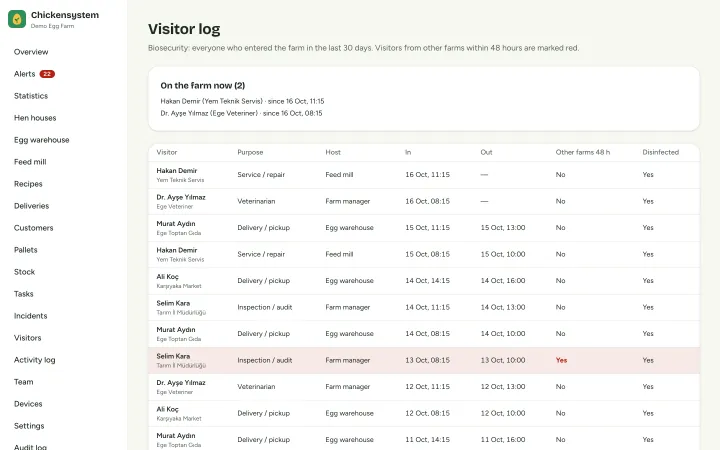Click Ali Koç visitor at 14 Oct, 14:15
This screenshot has height=450, width=720.
pyautogui.click(x=168, y=277)
